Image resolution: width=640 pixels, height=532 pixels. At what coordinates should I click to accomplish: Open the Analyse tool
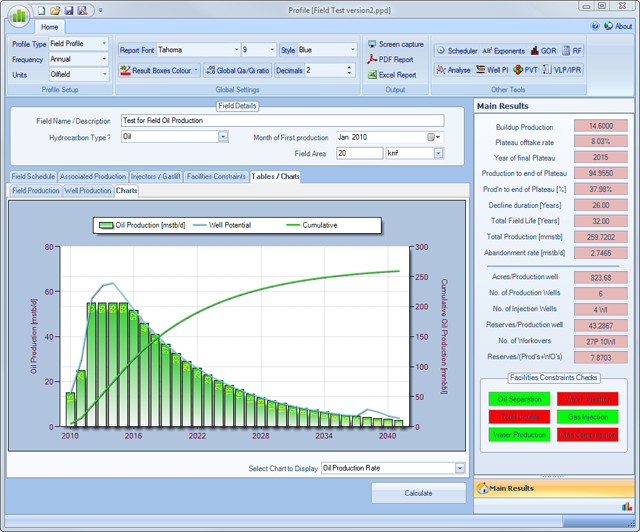click(453, 70)
